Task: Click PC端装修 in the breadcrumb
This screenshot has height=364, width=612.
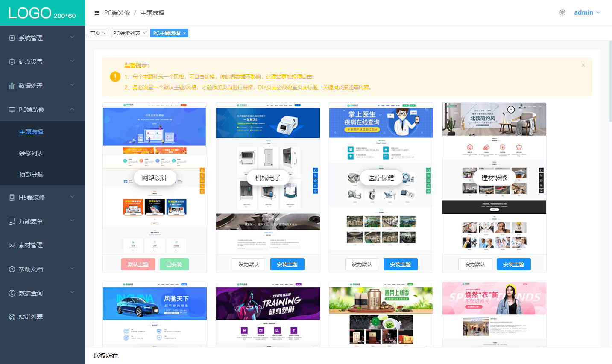Action: click(117, 13)
